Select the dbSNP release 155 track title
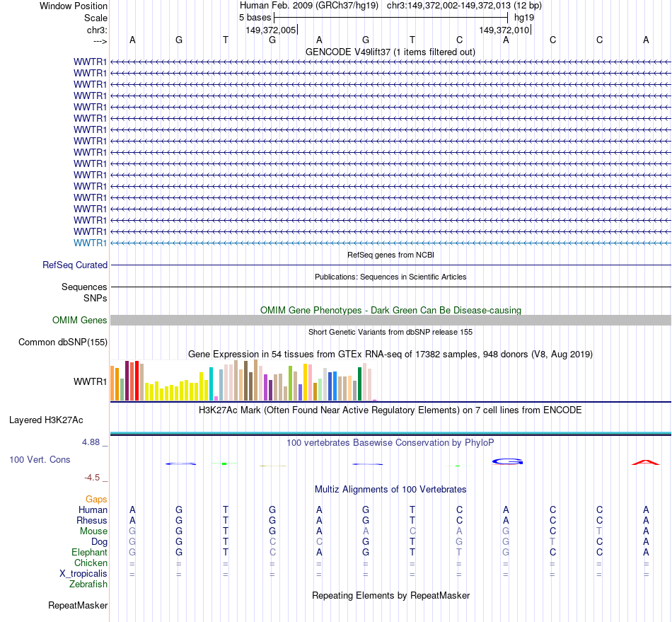Screen dimensions: 672x622 (x=390, y=332)
